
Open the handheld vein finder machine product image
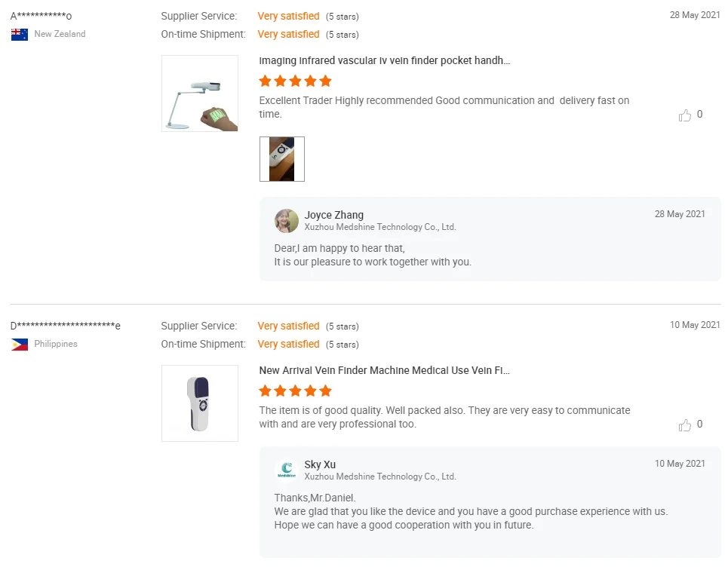pos(200,403)
